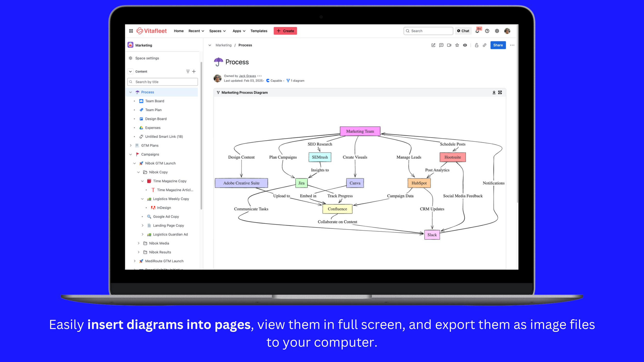Expand MediRoute GTM Launch

click(x=134, y=261)
